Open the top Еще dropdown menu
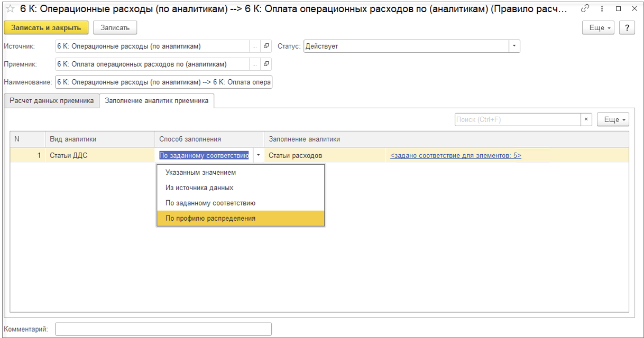Viewport: 644px width, 338px height. click(x=599, y=27)
